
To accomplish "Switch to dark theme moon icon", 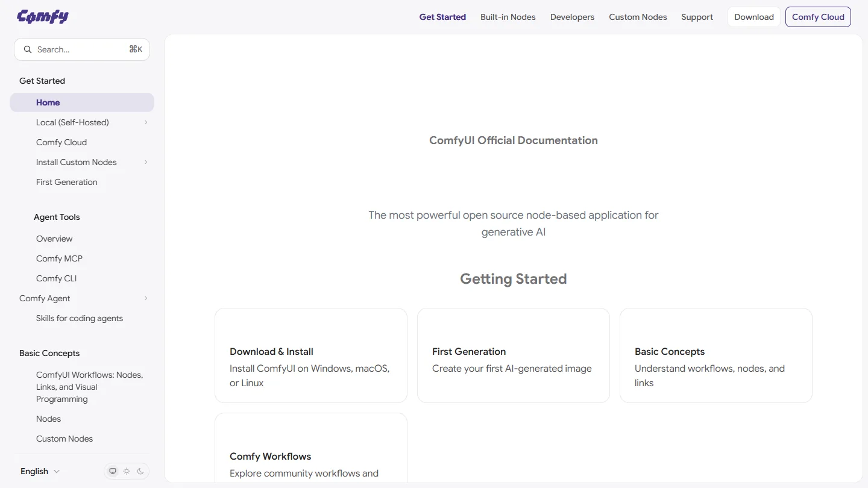I will [140, 471].
